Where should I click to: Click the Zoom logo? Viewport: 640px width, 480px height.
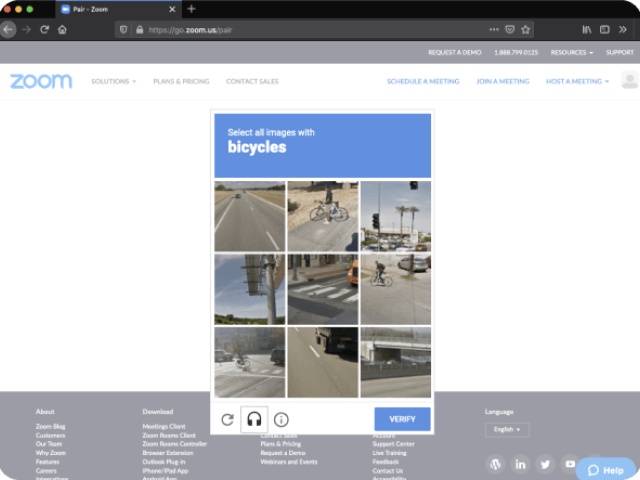pyautogui.click(x=41, y=81)
